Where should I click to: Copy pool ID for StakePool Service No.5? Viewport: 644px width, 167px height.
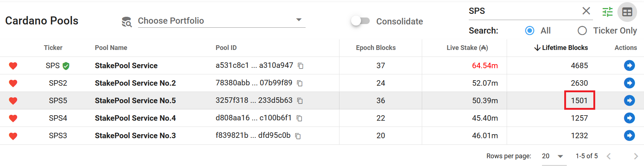point(300,101)
